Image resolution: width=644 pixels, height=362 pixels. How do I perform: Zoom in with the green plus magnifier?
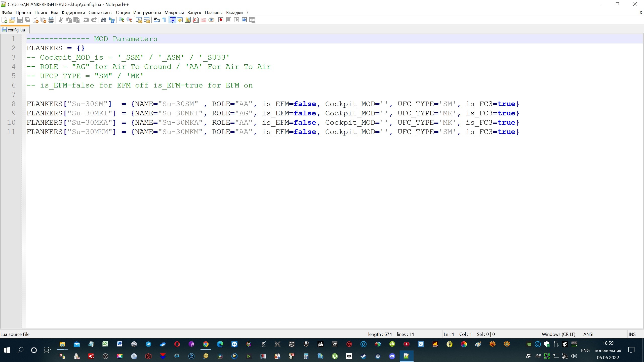pyautogui.click(x=121, y=20)
